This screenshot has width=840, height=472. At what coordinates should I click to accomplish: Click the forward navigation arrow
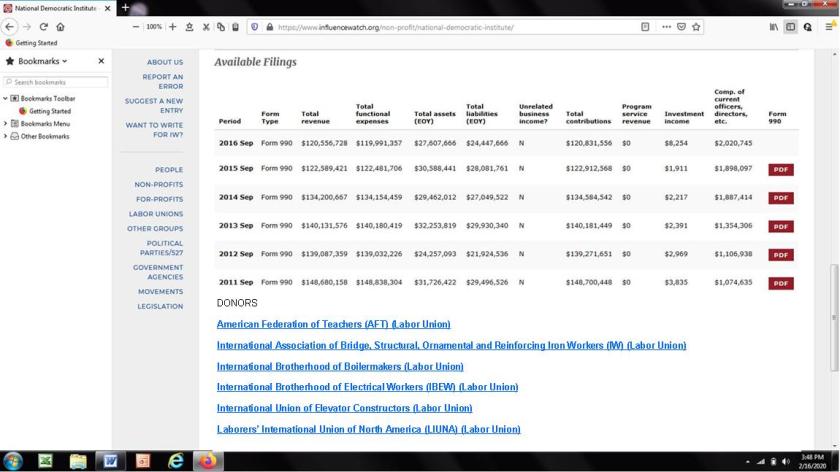click(27, 27)
